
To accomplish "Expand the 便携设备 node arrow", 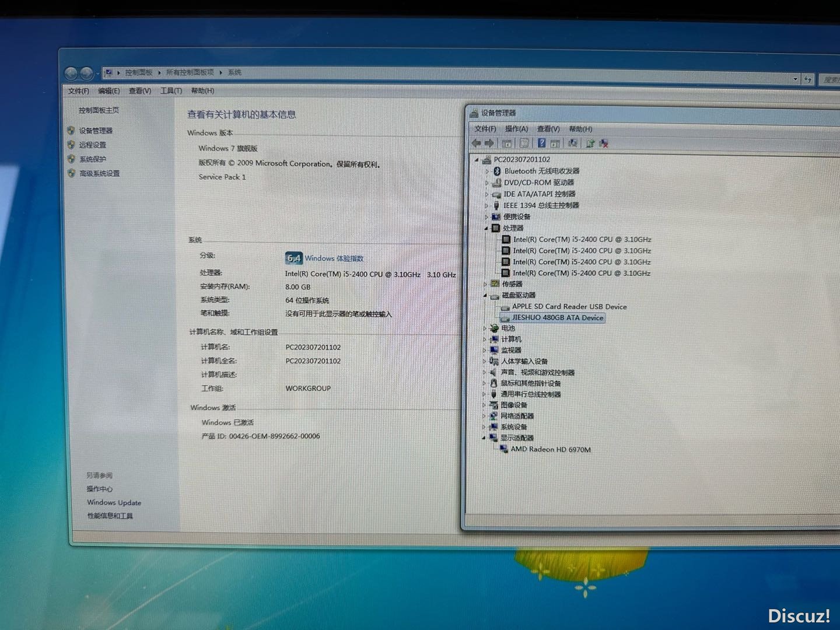I will (486, 216).
